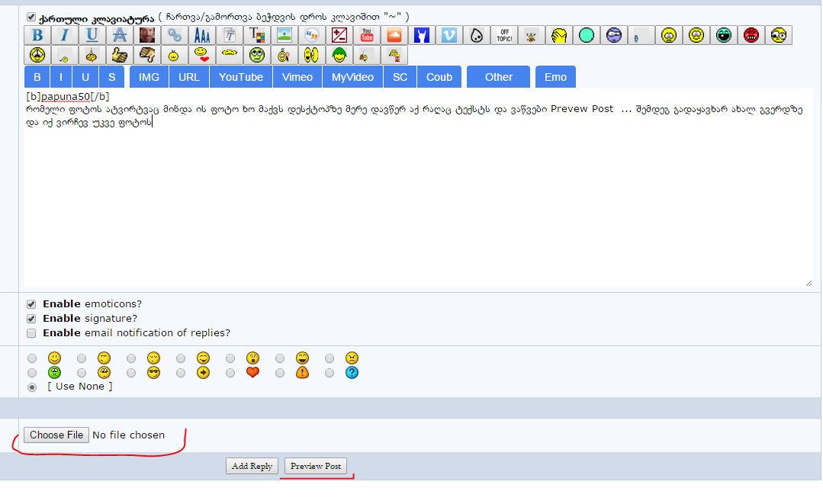The image size is (823, 504).
Task: Open the blue Emo menu button
Action: 555,77
